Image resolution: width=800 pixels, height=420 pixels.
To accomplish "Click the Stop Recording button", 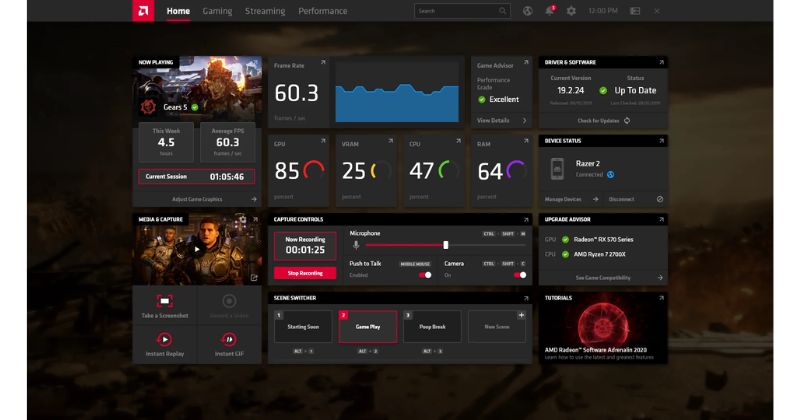I will coord(305,273).
